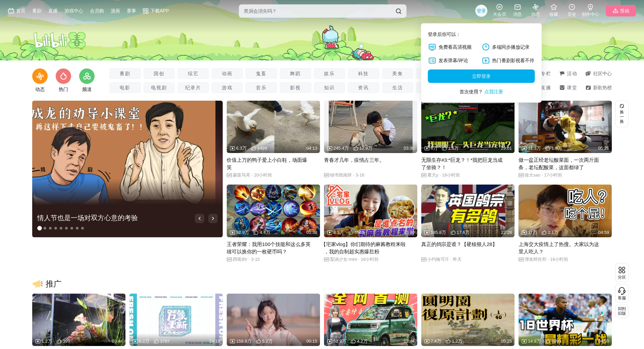Viewport: 644px width, 349px height.
Task: Click 换一换 refresh recommendations button
Action: coord(622,114)
